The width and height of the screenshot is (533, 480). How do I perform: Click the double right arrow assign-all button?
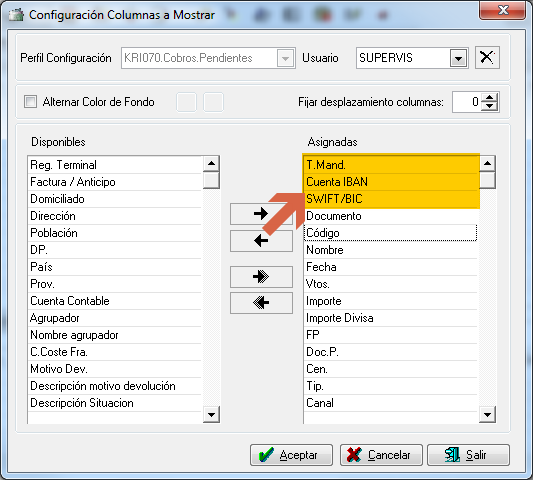tap(261, 277)
